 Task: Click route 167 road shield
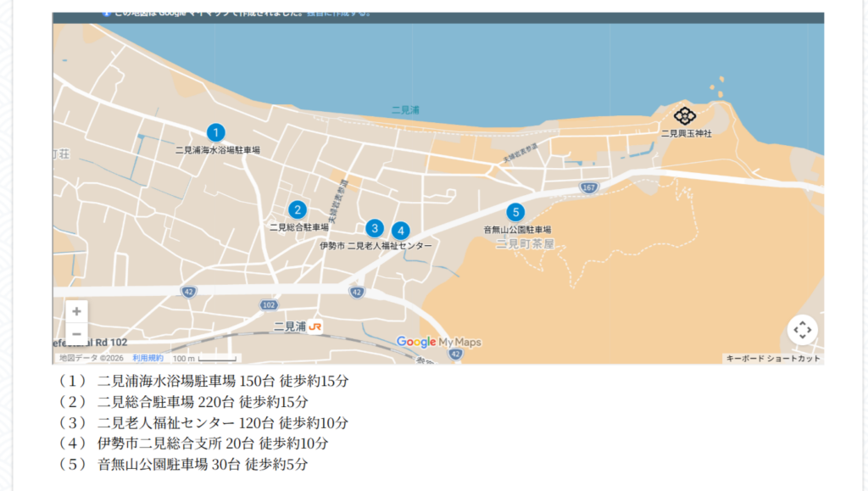(589, 187)
